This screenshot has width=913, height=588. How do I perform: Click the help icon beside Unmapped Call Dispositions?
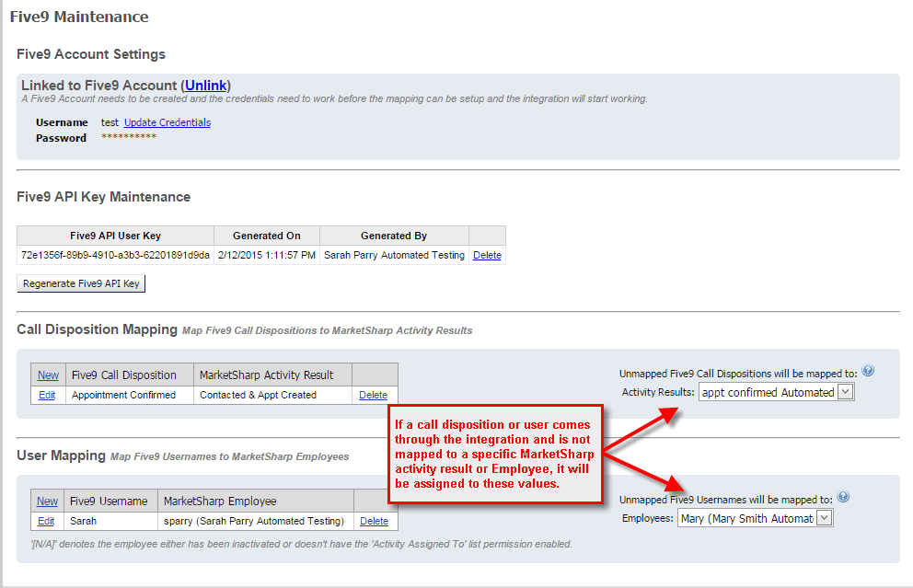[x=868, y=371]
